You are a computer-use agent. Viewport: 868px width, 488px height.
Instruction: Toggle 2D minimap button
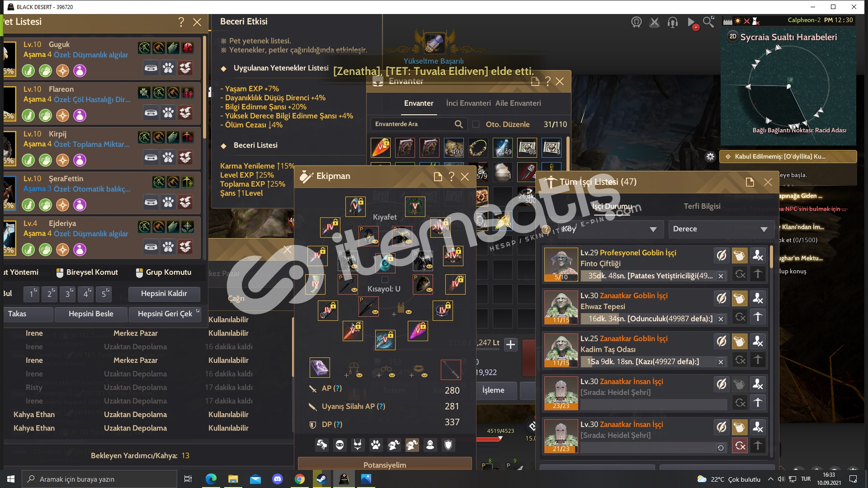click(x=733, y=37)
